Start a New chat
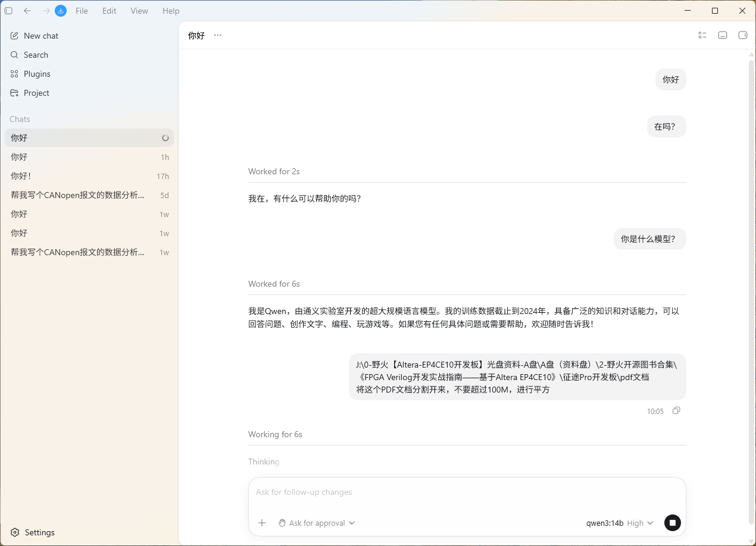The image size is (756, 546). (x=89, y=36)
